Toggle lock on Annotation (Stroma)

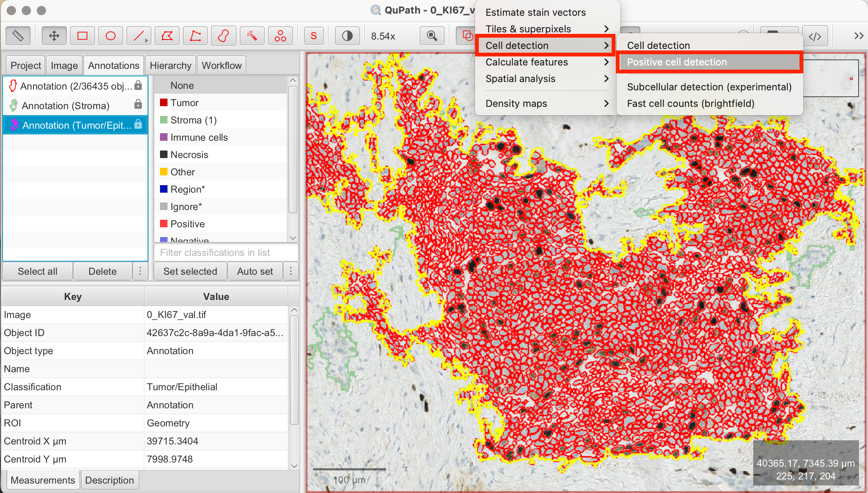click(x=138, y=105)
